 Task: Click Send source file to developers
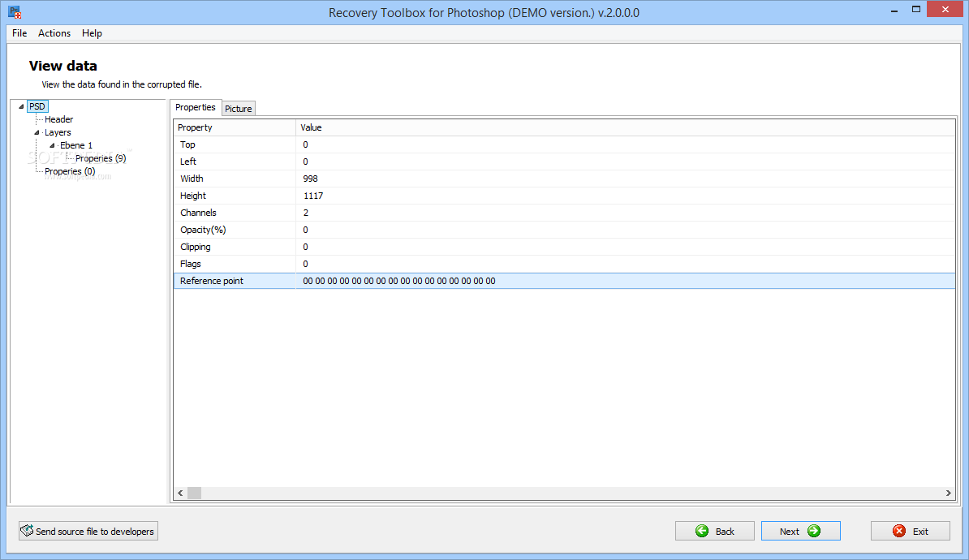point(88,531)
